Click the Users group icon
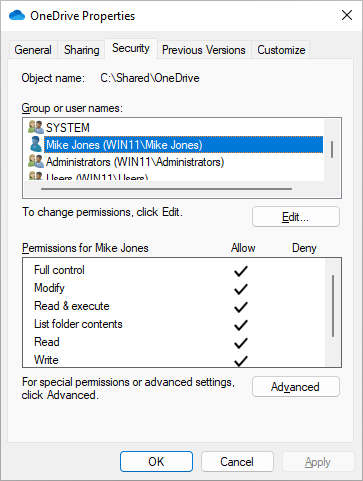363x481 pixels. [36, 176]
